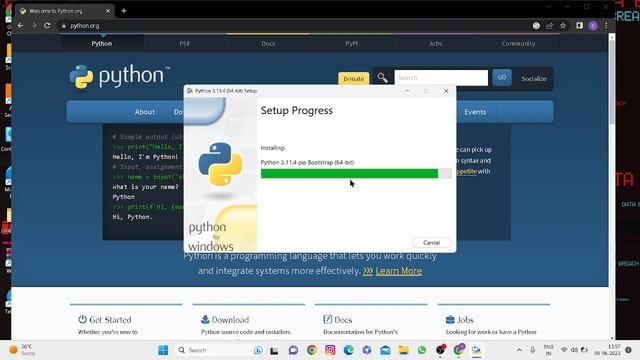640x360 pixels.
Task: Open the Windows Start menu
Action: tap(163, 350)
